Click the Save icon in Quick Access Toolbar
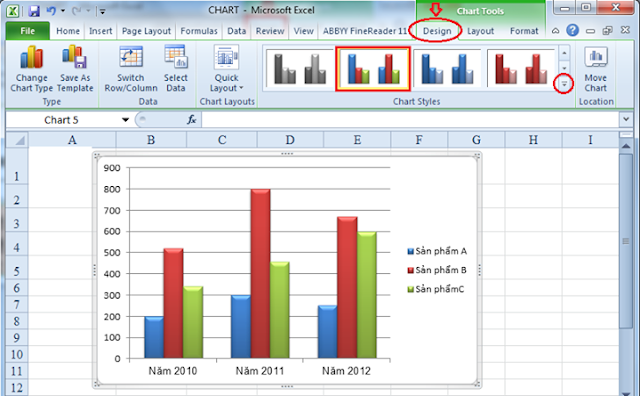The height and width of the screenshot is (396, 640). 34,11
